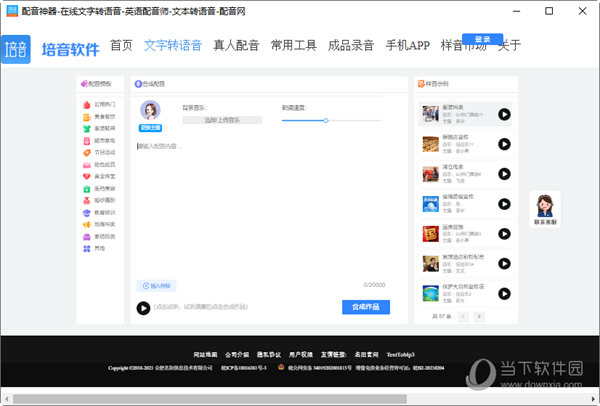Open the 国庆促销 red sample thumbnail
600x406 pixels.
[430, 234]
